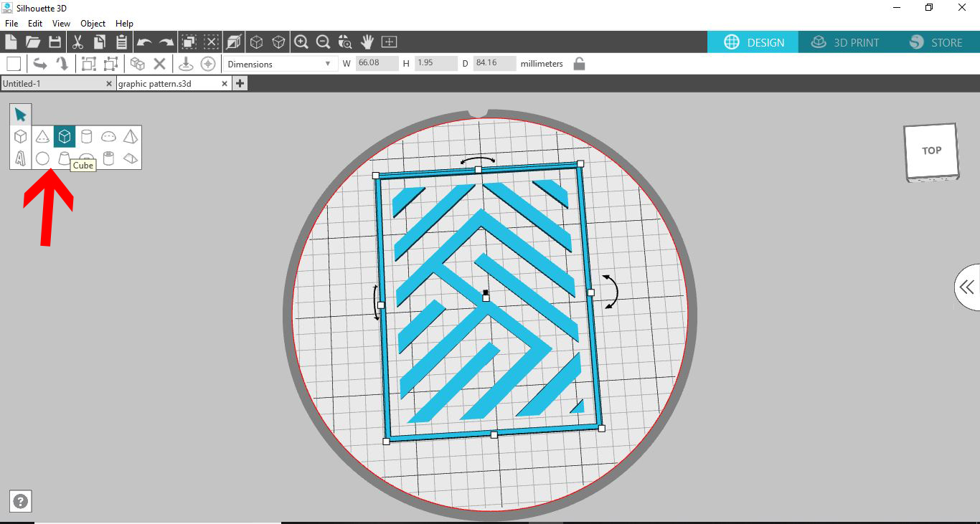Pick the Cylinder shape

(x=86, y=136)
